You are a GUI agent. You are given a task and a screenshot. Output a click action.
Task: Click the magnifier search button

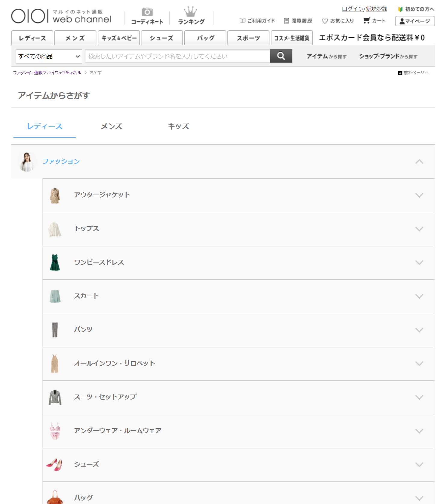pos(281,56)
